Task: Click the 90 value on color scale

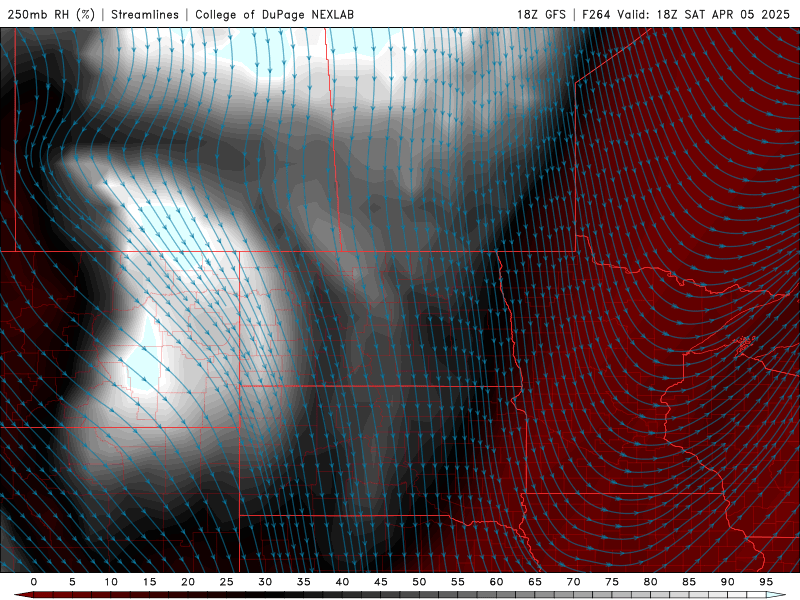Action: [x=727, y=582]
